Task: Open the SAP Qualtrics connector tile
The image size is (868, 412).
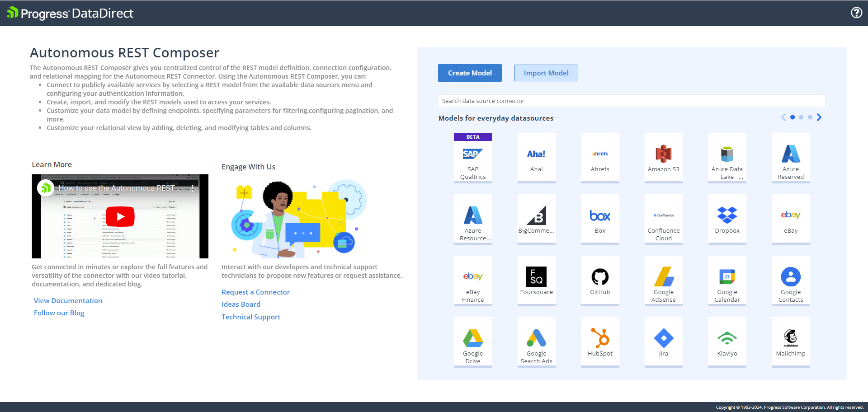Action: coord(473,158)
